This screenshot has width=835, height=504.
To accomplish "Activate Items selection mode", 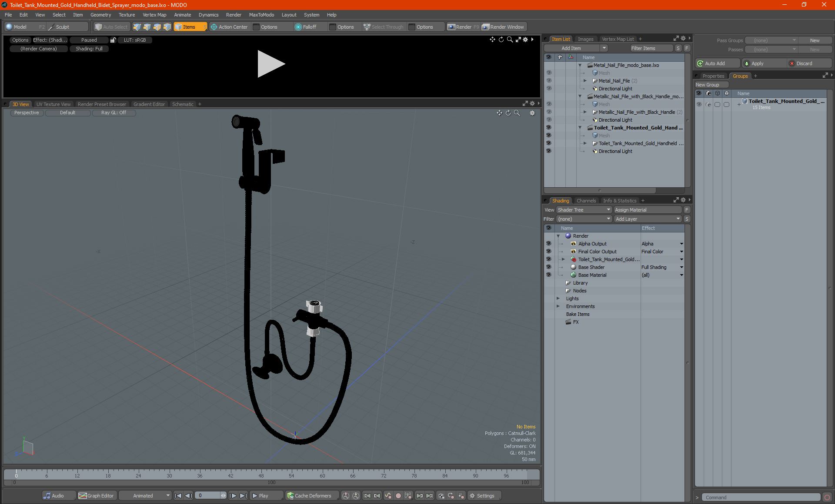I will click(190, 27).
